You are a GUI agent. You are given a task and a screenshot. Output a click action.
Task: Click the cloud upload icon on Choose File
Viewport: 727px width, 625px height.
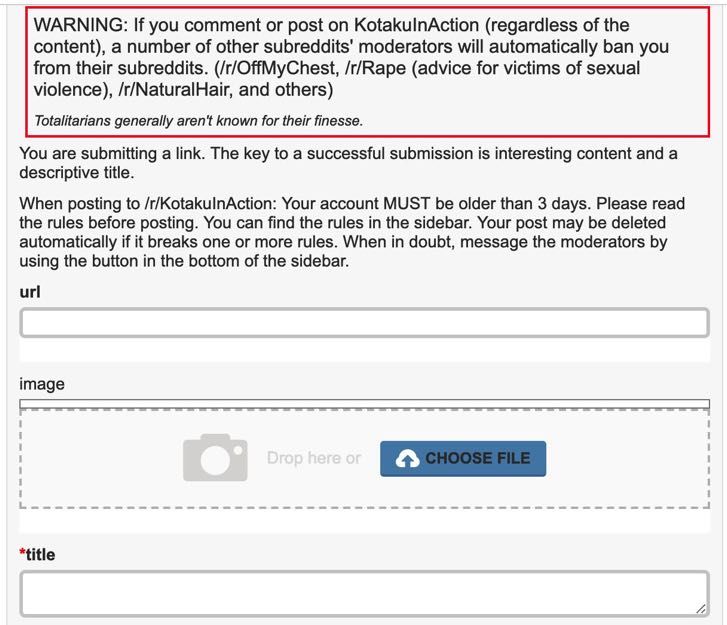click(407, 459)
